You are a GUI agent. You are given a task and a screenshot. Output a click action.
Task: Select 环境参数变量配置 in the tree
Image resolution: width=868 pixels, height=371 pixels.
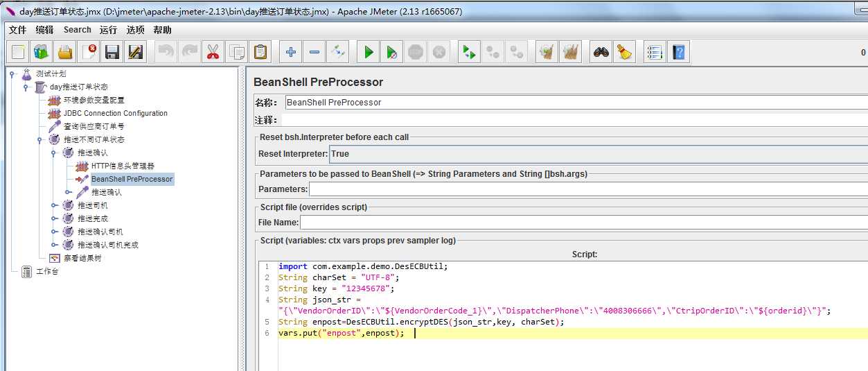pos(94,100)
